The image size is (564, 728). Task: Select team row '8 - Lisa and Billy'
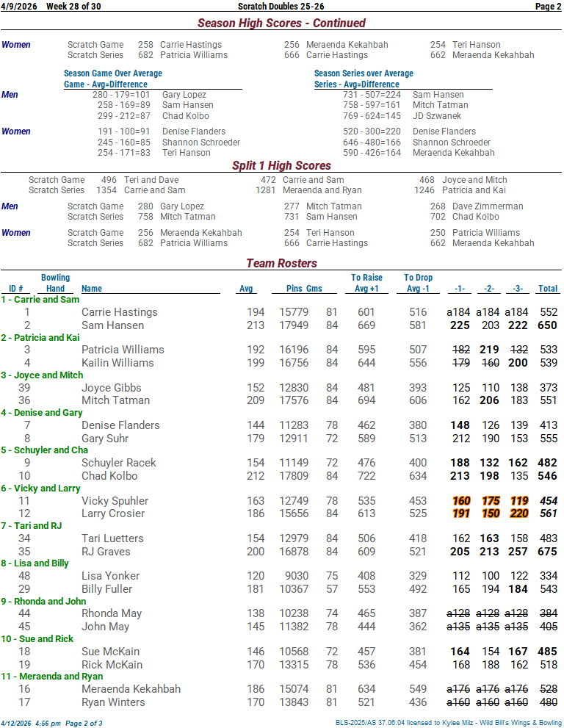35,563
